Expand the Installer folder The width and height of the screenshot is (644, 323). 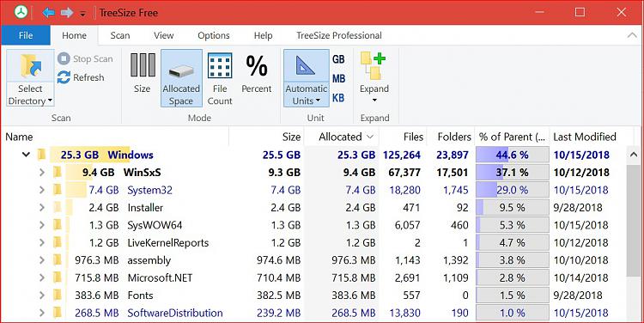41,208
